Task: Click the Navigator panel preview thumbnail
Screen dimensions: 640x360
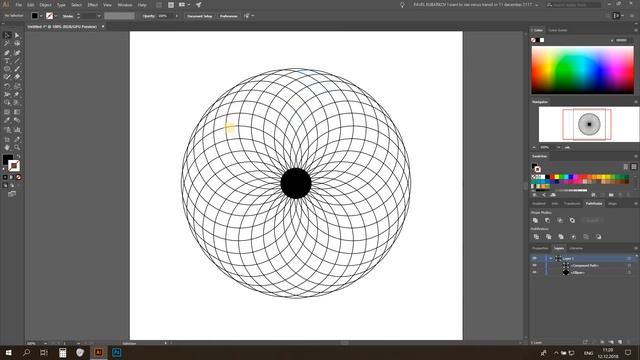Action: [589, 124]
